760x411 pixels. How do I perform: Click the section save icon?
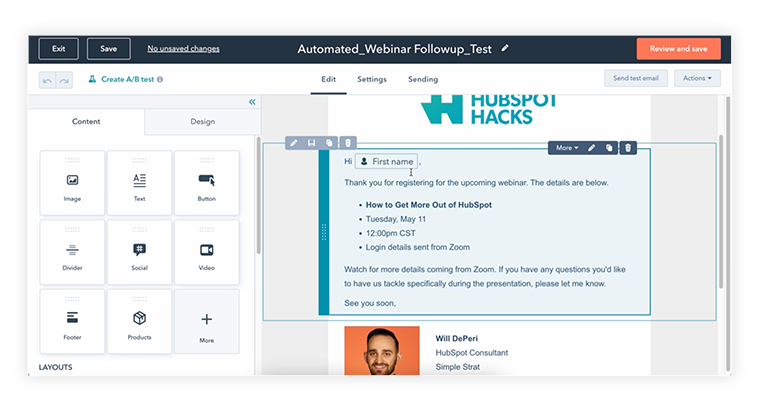tap(312, 142)
